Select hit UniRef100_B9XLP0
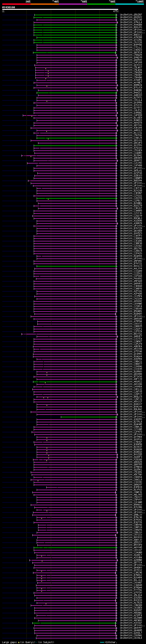Viewport: 146px width, 644px height. click(x=131, y=27)
